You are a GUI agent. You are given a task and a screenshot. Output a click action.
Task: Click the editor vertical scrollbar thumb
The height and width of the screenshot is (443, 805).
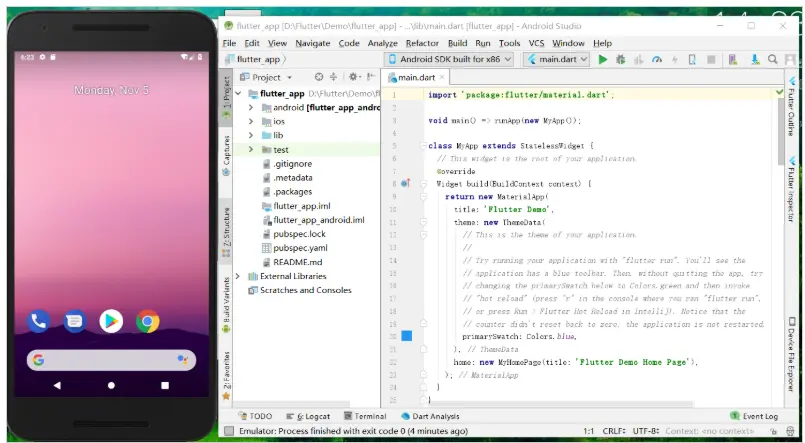coord(781,131)
